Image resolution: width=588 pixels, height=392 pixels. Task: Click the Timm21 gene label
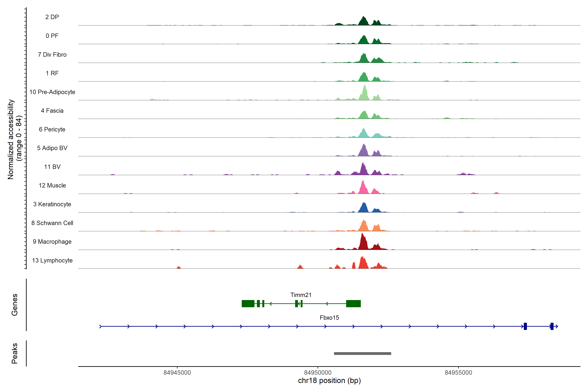click(301, 295)
